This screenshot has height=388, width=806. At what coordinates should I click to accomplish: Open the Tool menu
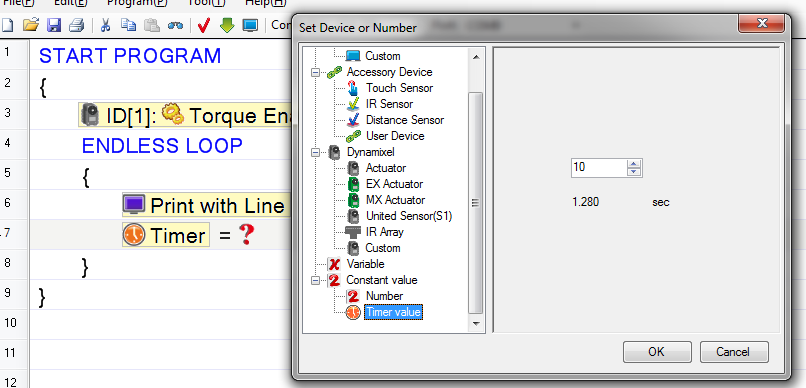(206, 2)
